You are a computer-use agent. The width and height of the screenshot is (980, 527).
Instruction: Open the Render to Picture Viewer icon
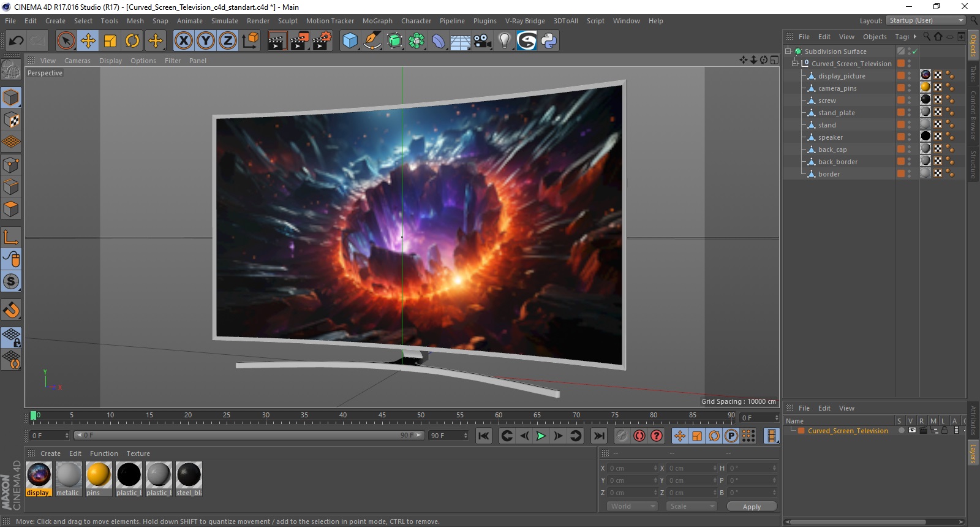(x=300, y=41)
